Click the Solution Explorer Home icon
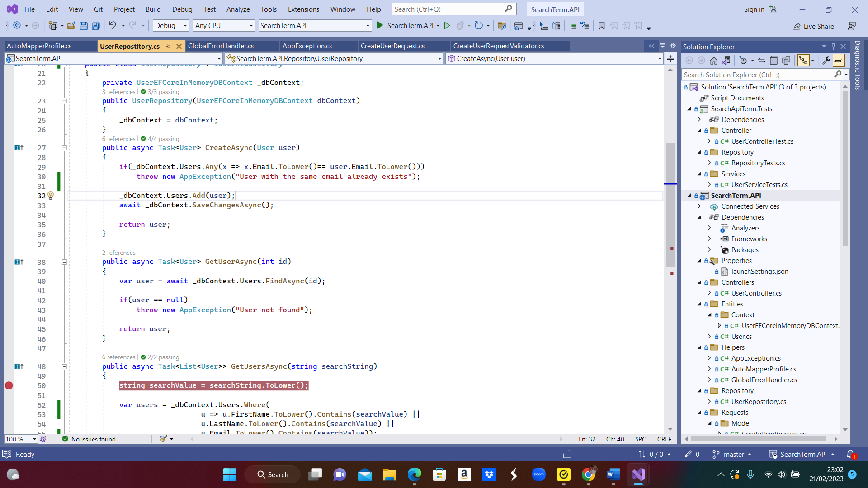 (x=713, y=61)
